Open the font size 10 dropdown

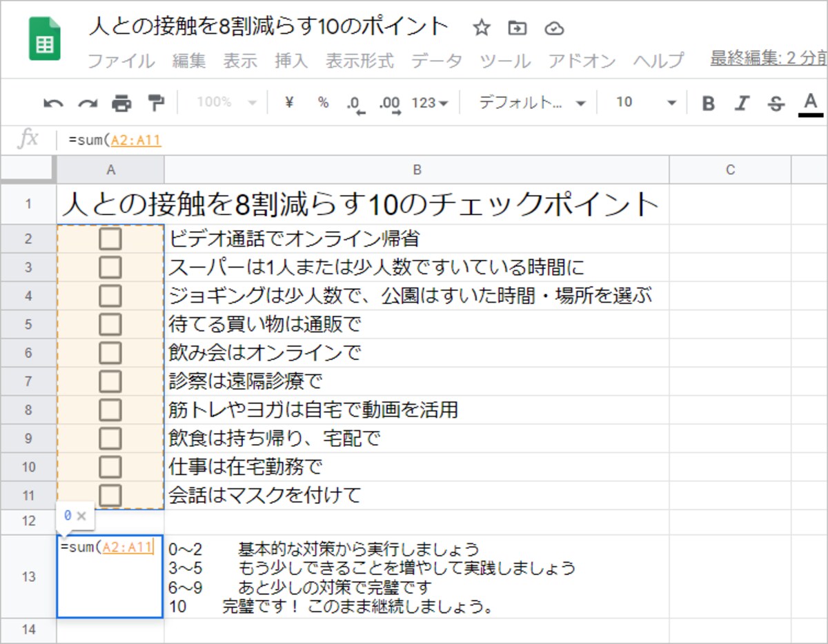click(646, 103)
